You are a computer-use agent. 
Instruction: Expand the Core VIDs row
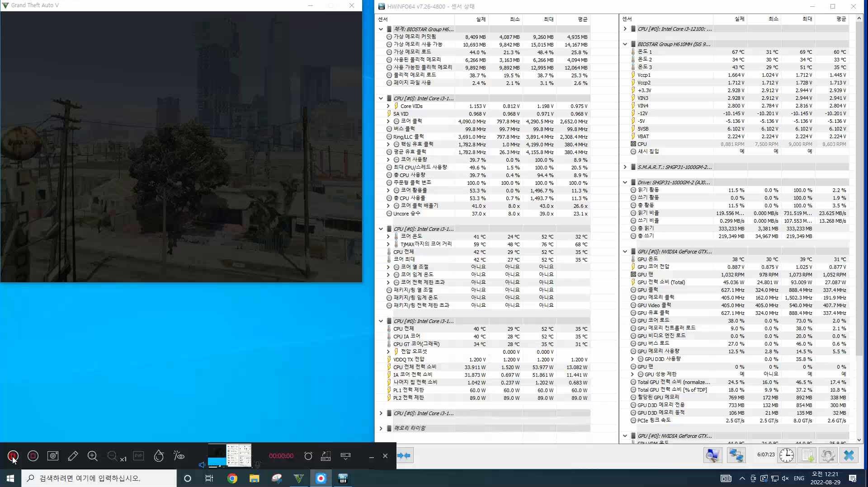(388, 106)
